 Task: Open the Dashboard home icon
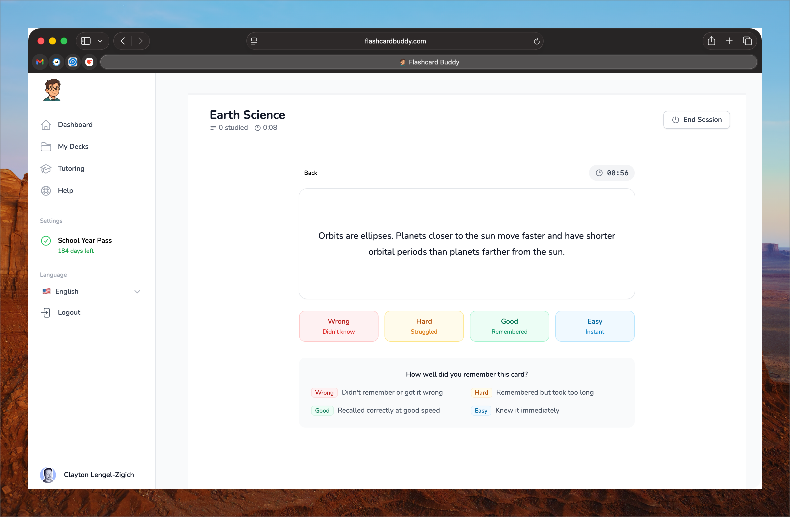coord(46,125)
